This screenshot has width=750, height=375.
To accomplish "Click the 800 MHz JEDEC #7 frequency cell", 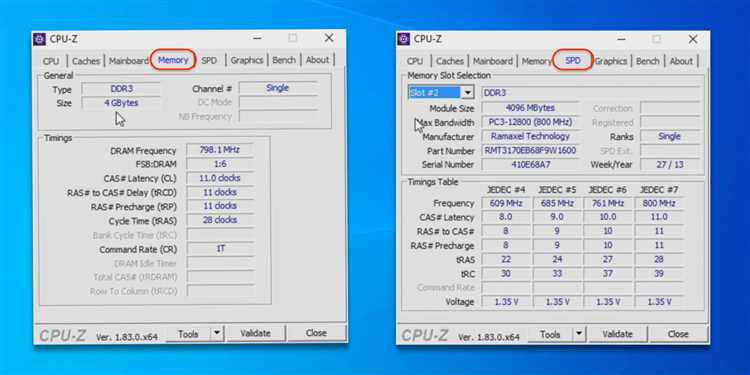I will (659, 204).
